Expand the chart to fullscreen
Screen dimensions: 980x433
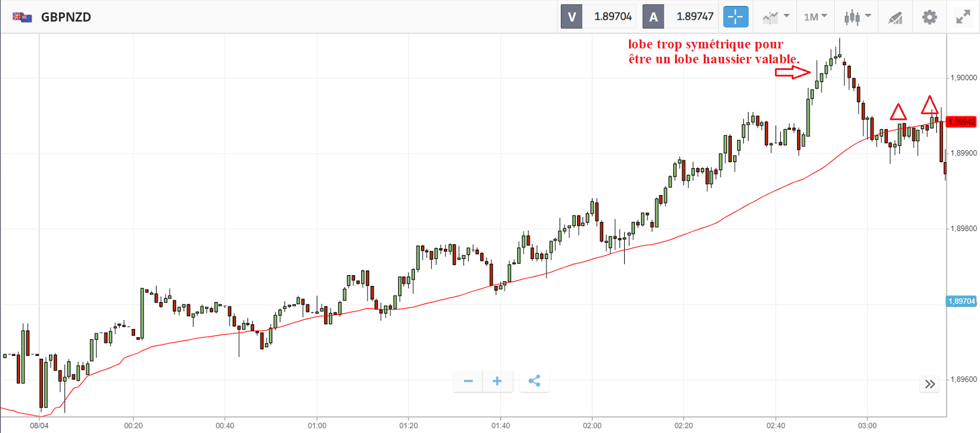[x=963, y=17]
